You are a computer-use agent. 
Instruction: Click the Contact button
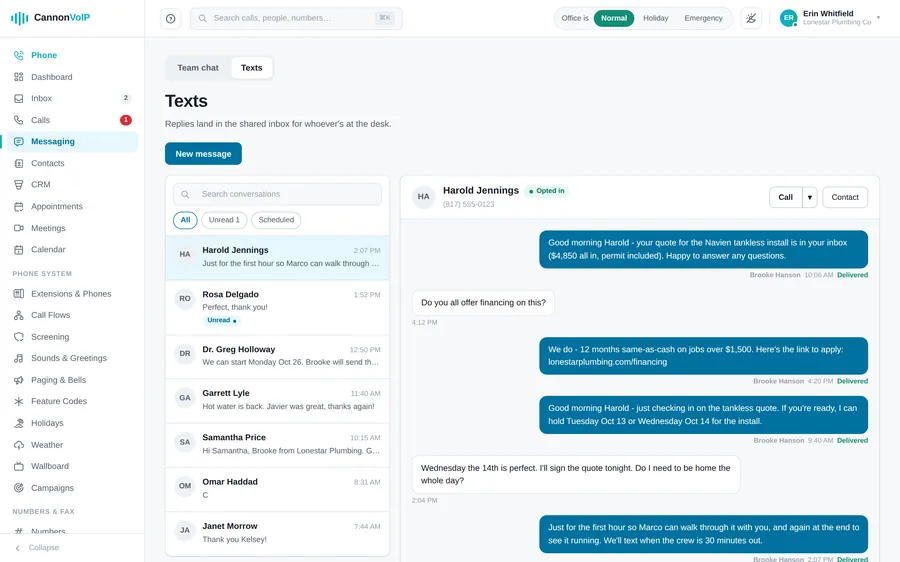[x=845, y=197]
